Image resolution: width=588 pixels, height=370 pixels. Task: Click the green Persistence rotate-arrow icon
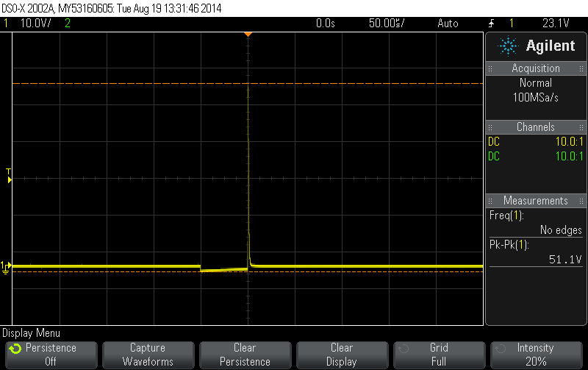15,349
